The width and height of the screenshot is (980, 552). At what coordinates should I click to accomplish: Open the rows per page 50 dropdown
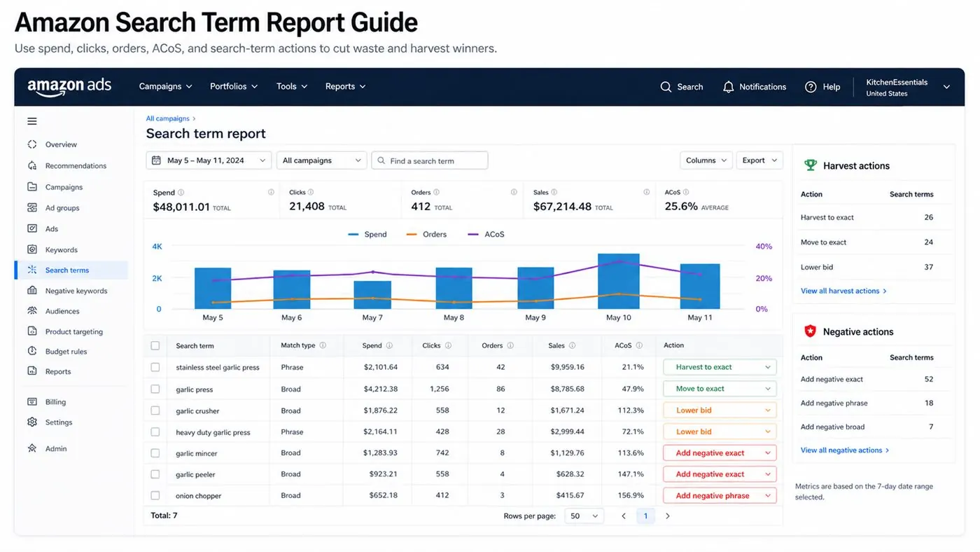[x=584, y=516]
